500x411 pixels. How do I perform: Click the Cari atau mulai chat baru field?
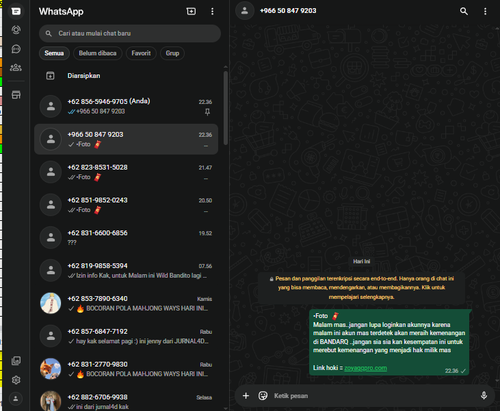[130, 33]
